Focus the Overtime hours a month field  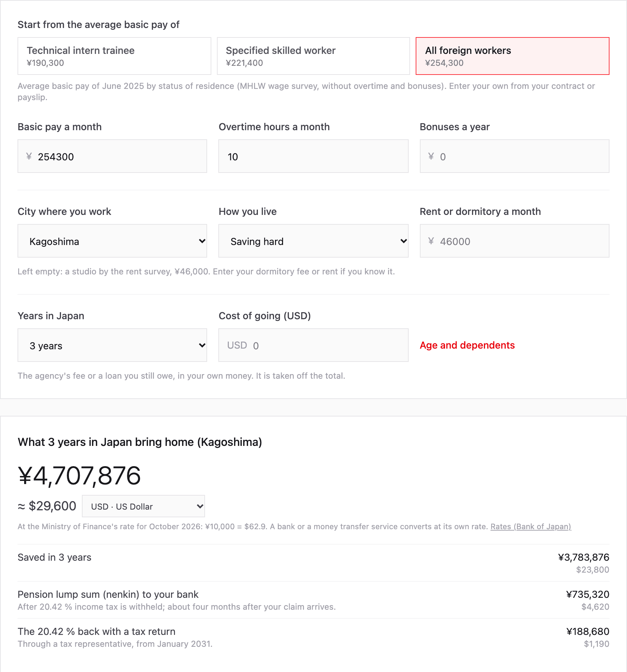(313, 156)
